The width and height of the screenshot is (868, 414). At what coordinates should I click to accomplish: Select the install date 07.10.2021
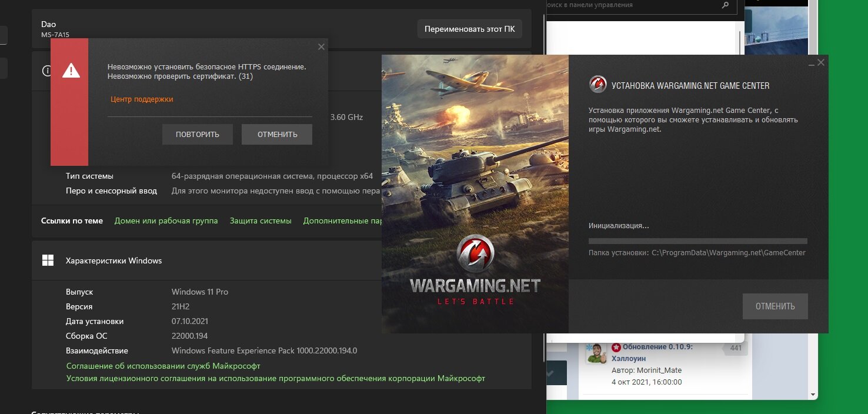[x=190, y=322]
